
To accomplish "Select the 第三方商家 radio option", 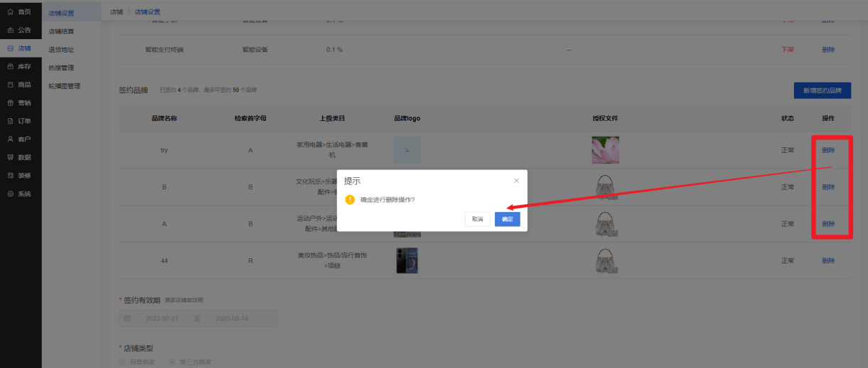I will (190, 362).
